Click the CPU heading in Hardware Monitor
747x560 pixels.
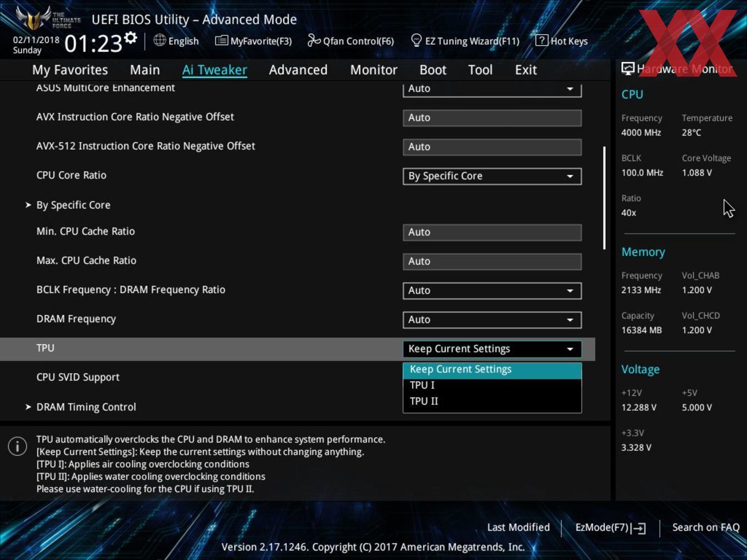click(x=632, y=94)
